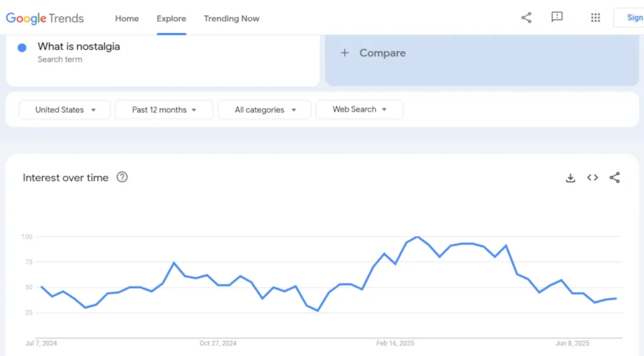This screenshot has height=356, width=644.
Task: Open the Google apps grid
Action: (595, 18)
